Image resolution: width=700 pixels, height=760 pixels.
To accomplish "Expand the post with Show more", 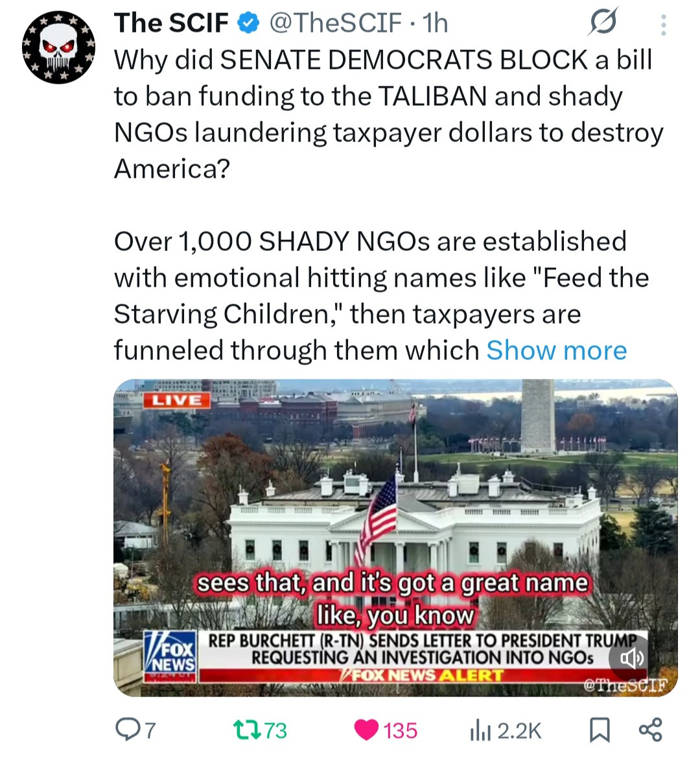I will [557, 350].
